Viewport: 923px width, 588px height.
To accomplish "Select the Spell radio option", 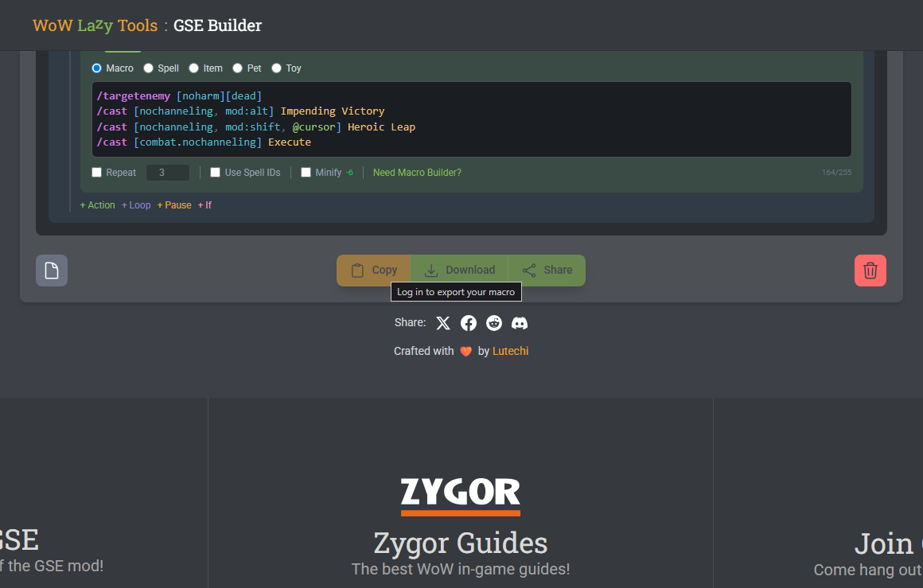I will 149,68.
